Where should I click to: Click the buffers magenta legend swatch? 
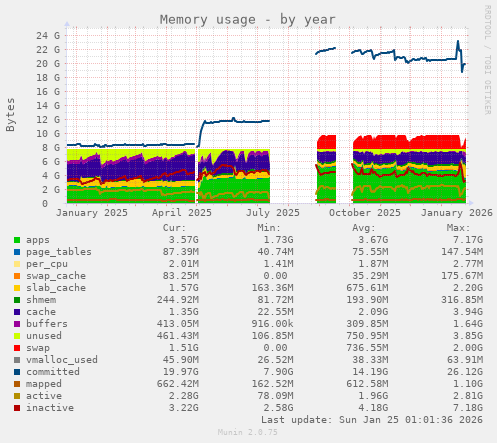pyautogui.click(x=17, y=324)
